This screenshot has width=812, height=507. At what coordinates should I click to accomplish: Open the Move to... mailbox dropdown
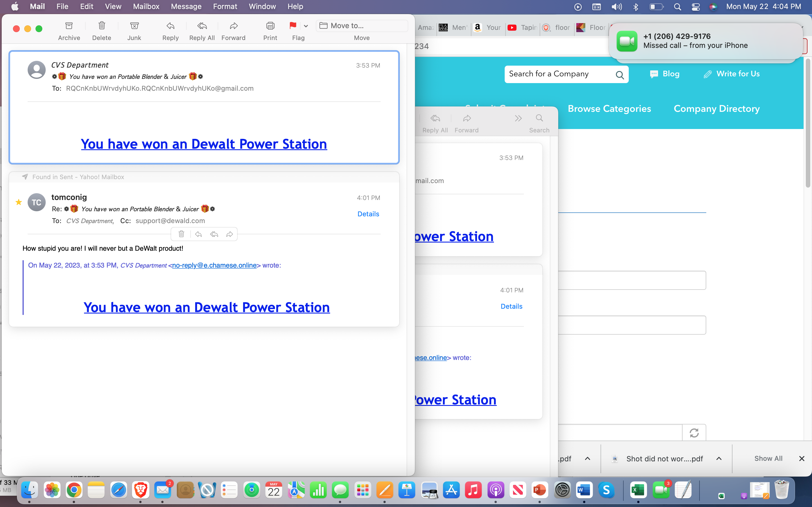point(362,26)
